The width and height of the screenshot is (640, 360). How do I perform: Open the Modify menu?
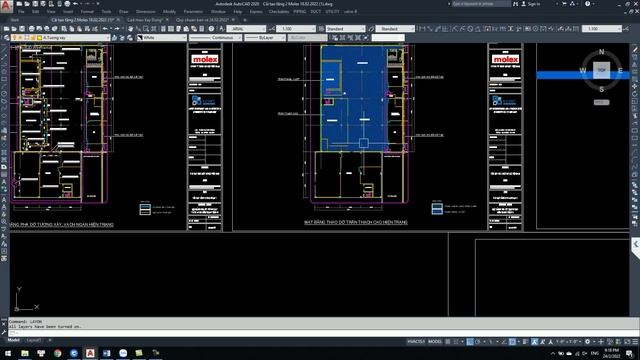click(169, 12)
